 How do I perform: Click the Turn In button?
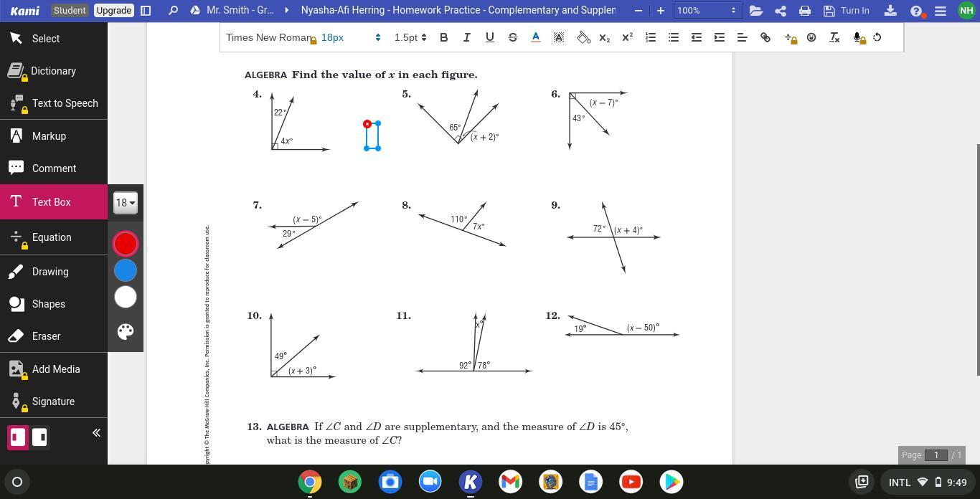[x=847, y=11]
